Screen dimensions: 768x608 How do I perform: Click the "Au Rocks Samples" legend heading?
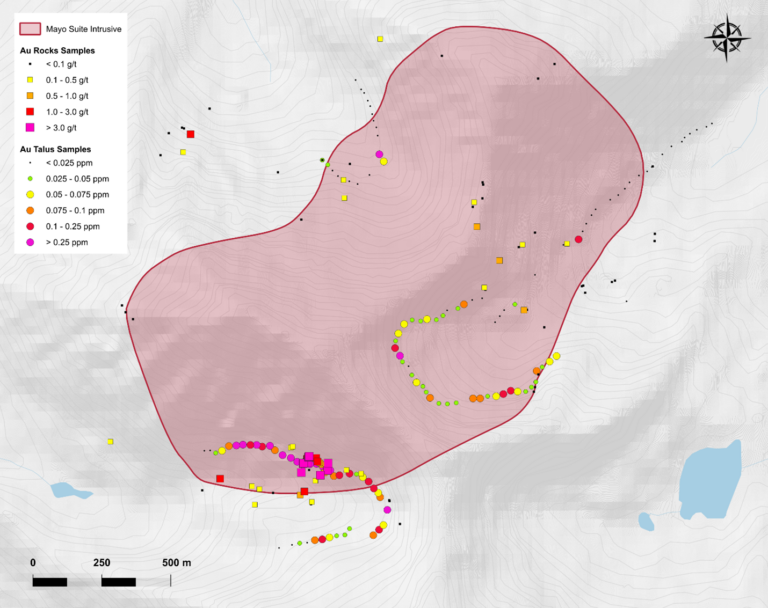57,49
